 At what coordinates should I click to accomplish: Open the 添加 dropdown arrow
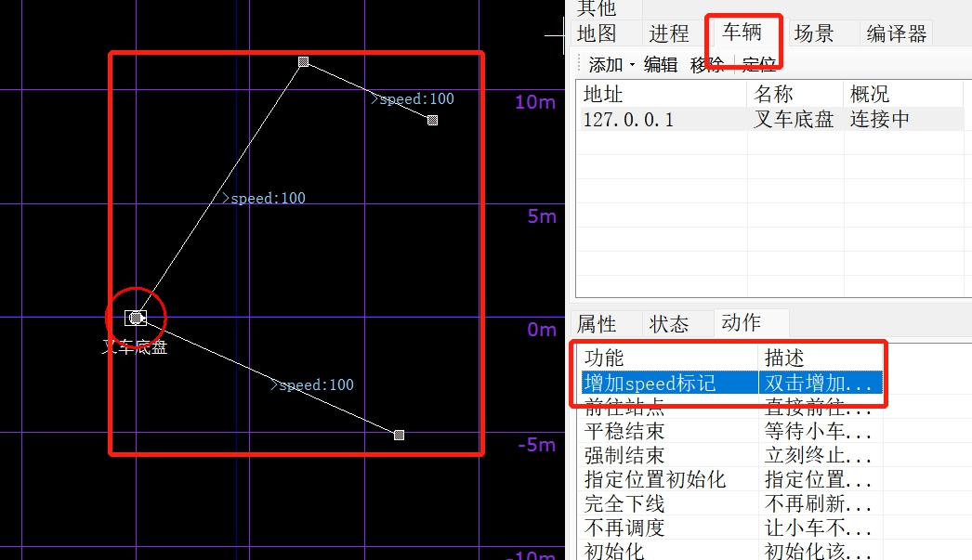632,65
